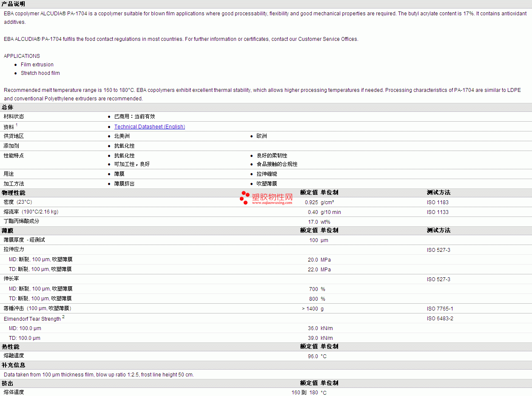
Task: Select the 落锤冲击 (100 µm, 吹塑薄膜) label
Action: tap(37, 308)
